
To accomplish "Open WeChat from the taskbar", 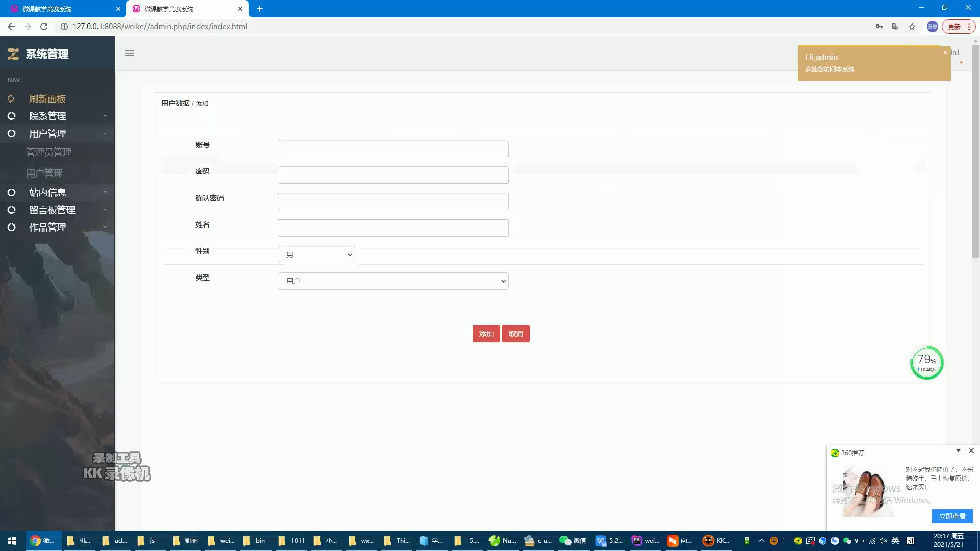I will (x=573, y=541).
